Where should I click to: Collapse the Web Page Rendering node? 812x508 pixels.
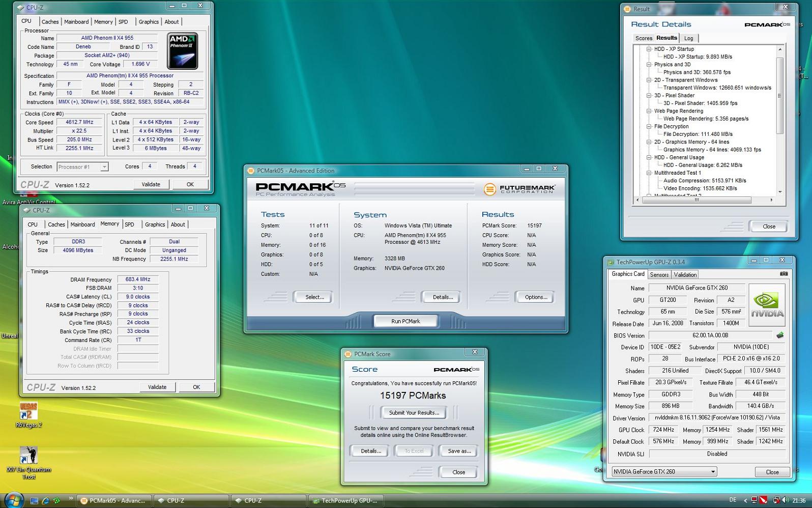click(649, 111)
